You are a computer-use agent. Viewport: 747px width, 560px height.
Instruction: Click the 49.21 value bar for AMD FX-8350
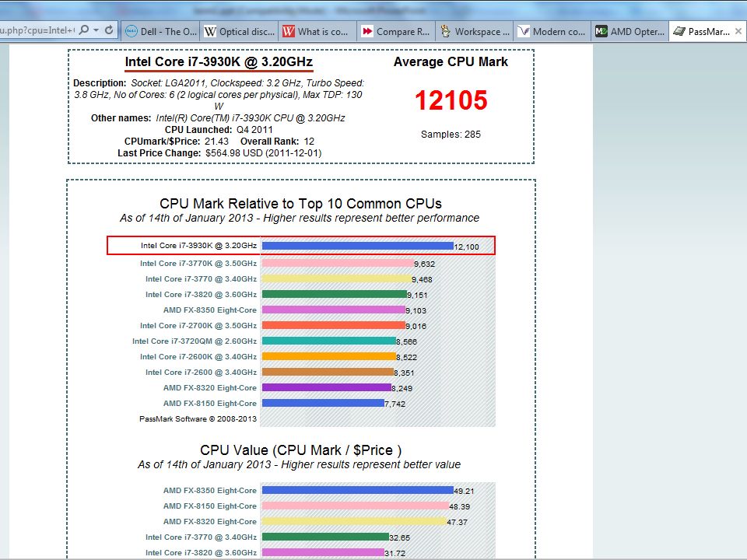point(358,490)
